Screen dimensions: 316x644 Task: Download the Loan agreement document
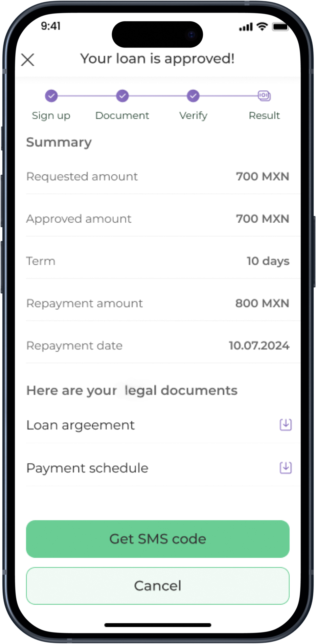point(286,424)
